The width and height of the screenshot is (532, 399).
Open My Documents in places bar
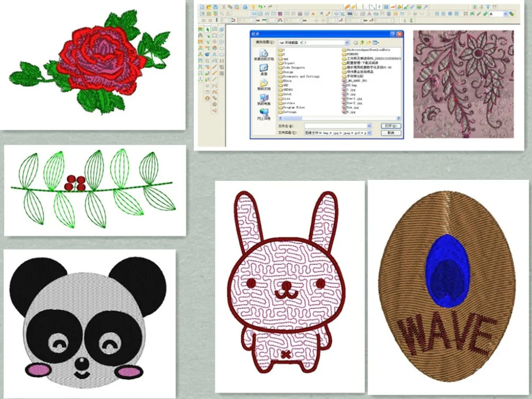tap(264, 85)
